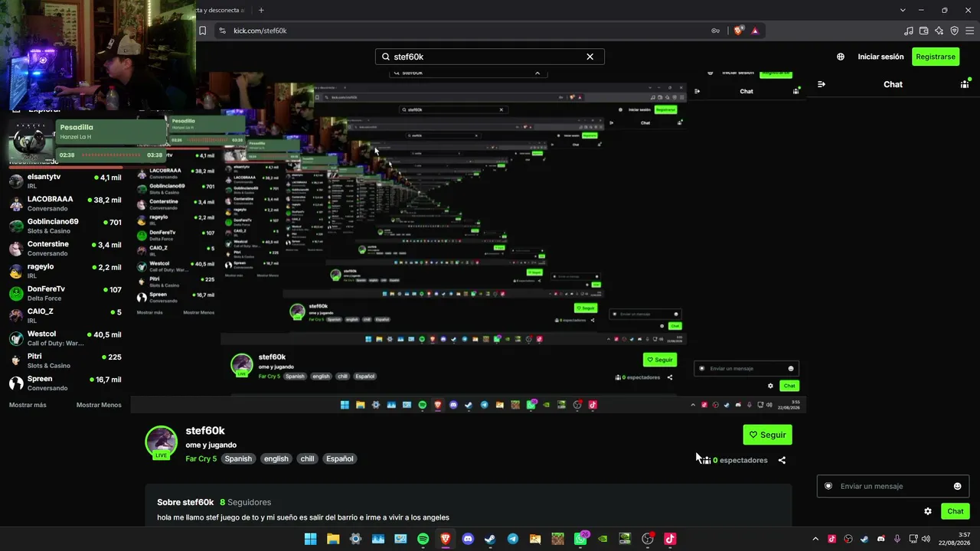Open rageylo channel in sidebar
This screenshot has height=551, width=980.
click(65, 271)
